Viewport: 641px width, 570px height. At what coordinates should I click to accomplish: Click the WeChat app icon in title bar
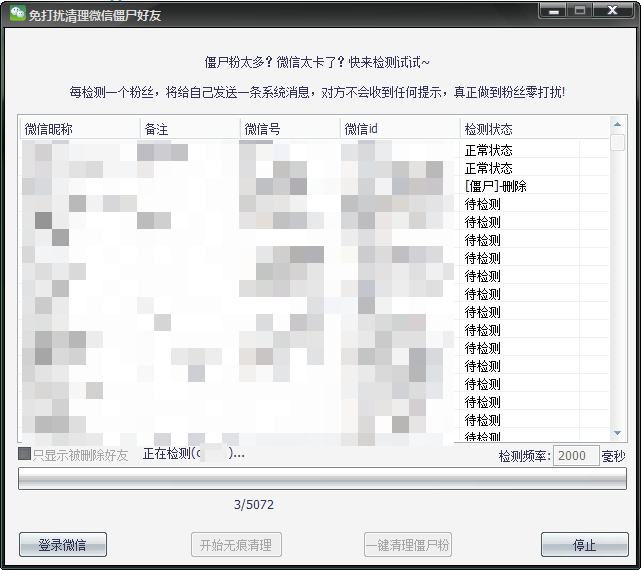(x=18, y=13)
